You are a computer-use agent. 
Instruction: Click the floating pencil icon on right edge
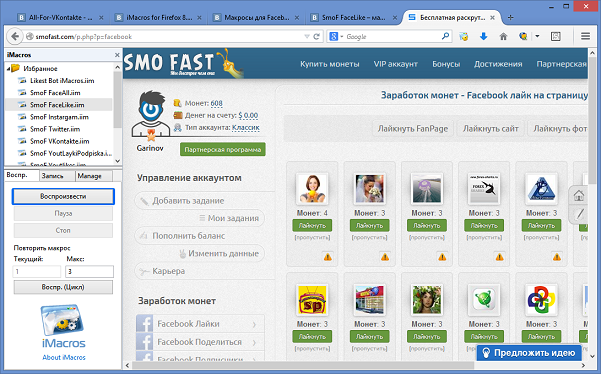(580, 214)
